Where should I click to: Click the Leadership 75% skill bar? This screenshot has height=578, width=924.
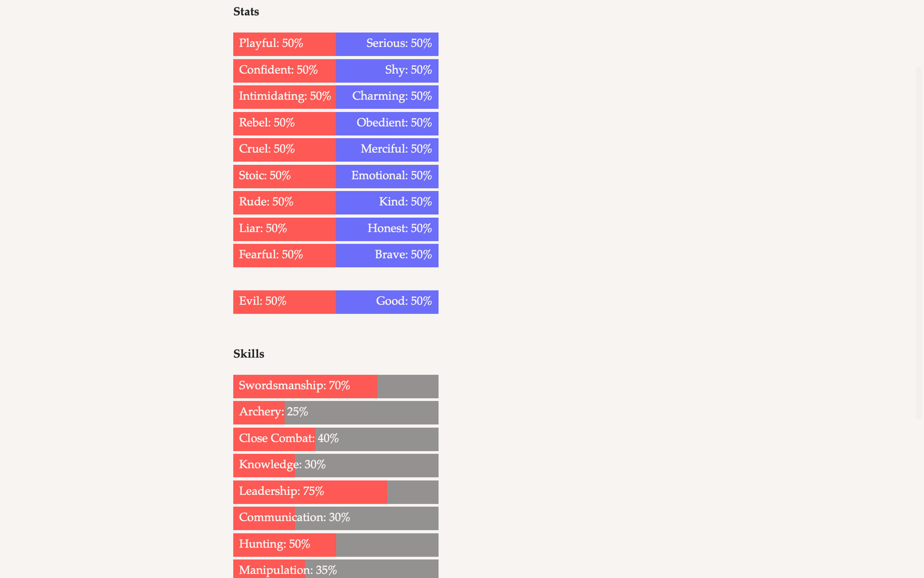pyautogui.click(x=336, y=492)
